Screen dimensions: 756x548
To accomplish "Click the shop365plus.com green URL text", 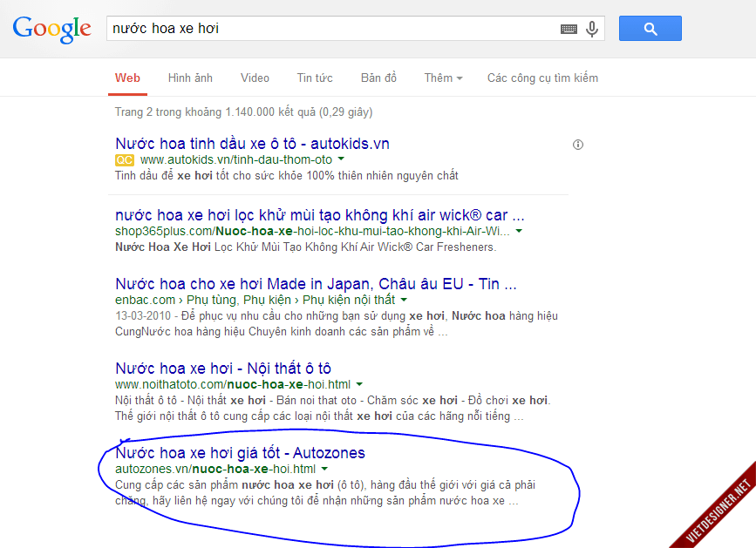I will (312, 231).
